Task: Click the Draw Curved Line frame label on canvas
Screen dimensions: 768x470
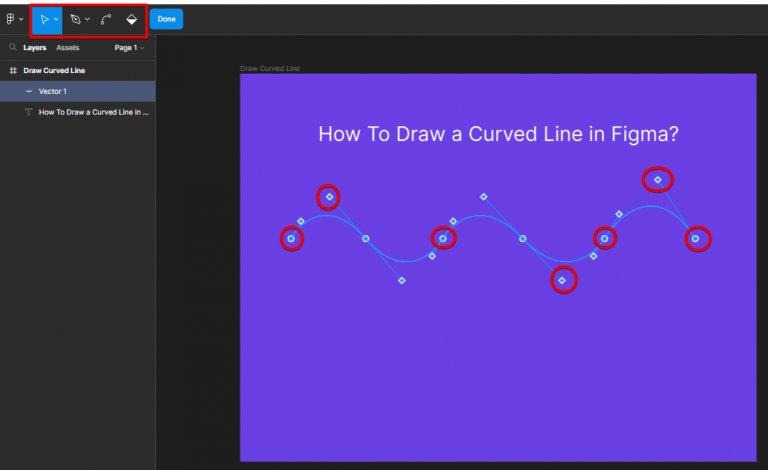Action: point(270,68)
